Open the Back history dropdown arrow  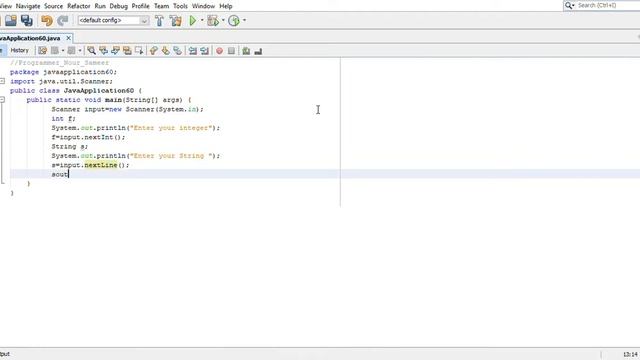(x=63, y=51)
